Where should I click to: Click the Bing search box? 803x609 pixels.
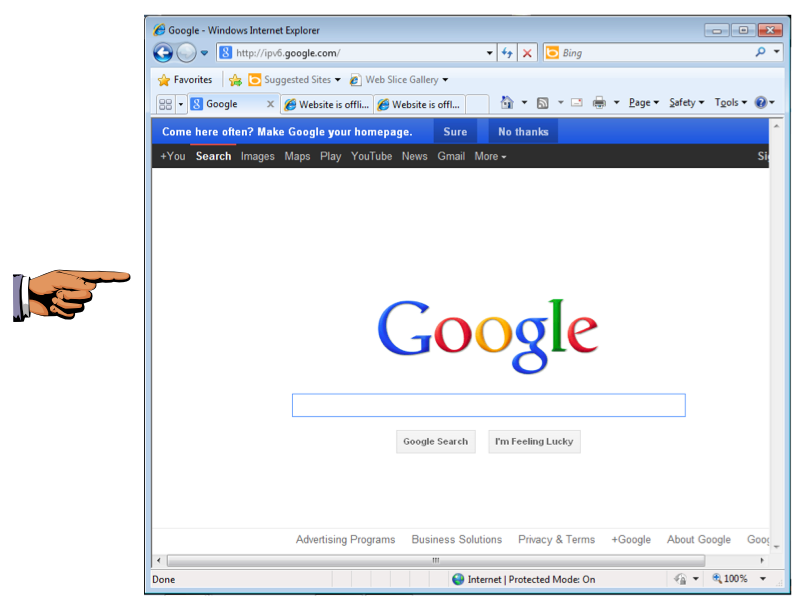pos(648,53)
